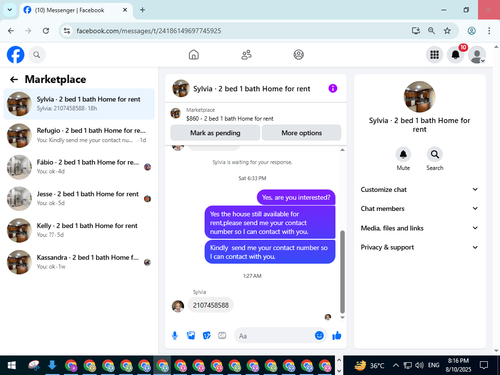This screenshot has width=500, height=375.
Task: Open a new browser tab
Action: (142, 10)
